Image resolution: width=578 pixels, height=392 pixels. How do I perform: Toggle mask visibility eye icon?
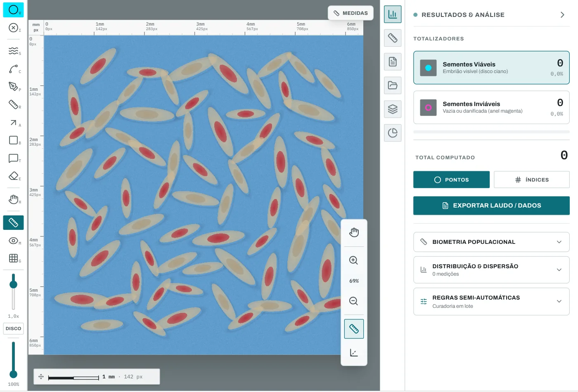14,241
